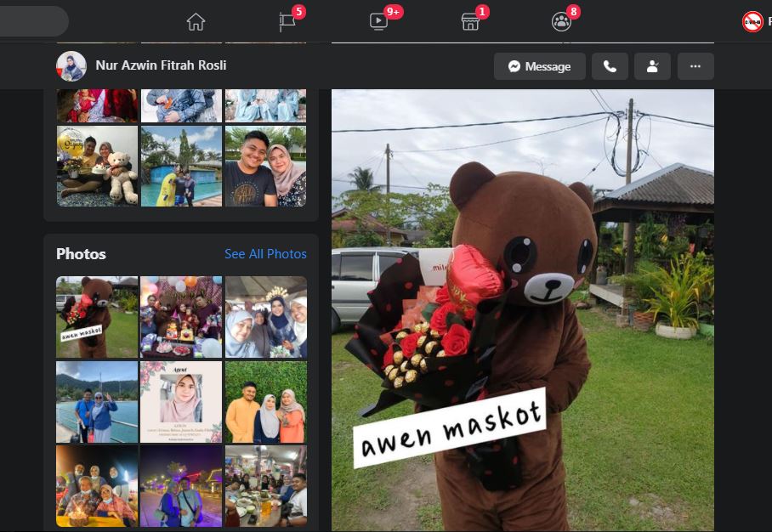Open the three-dots more options menu

695,66
